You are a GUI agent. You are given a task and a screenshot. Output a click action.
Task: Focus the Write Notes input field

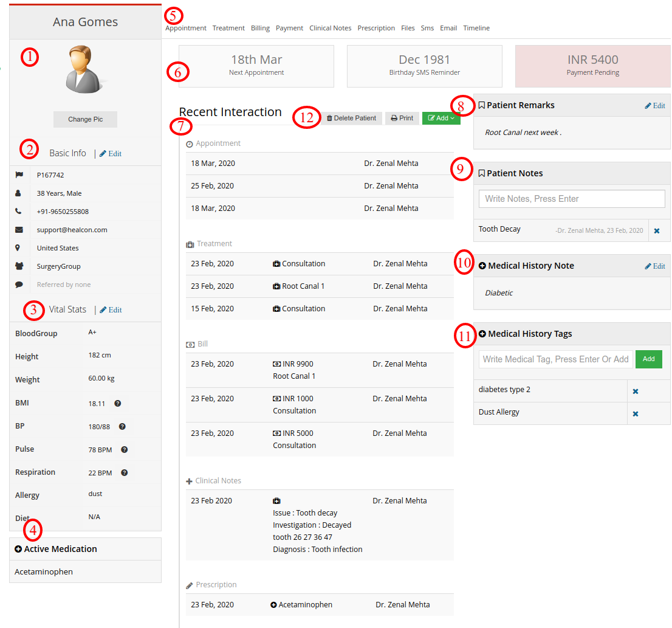click(x=572, y=199)
